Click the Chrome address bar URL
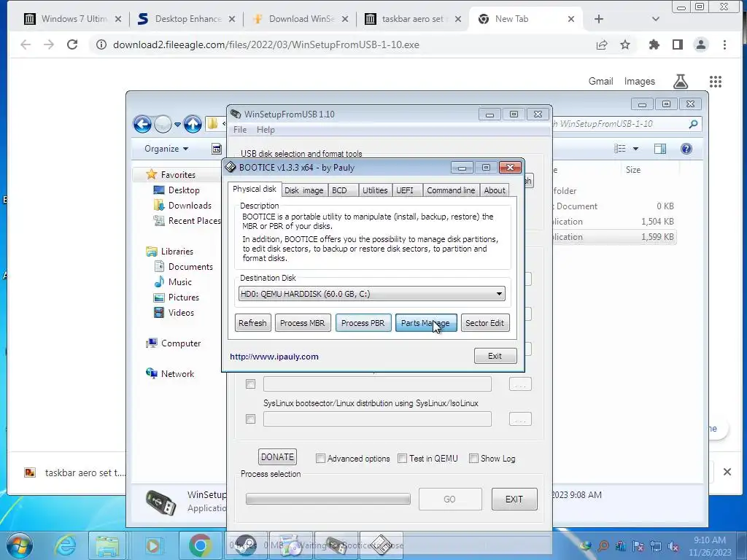Screen dimensions: 747x560 click(x=266, y=44)
